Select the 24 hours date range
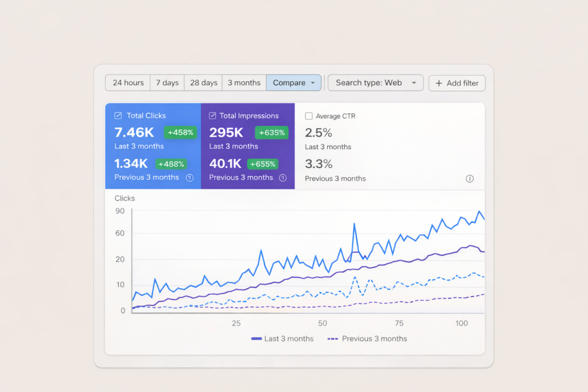The width and height of the screenshot is (588, 392). [x=128, y=83]
